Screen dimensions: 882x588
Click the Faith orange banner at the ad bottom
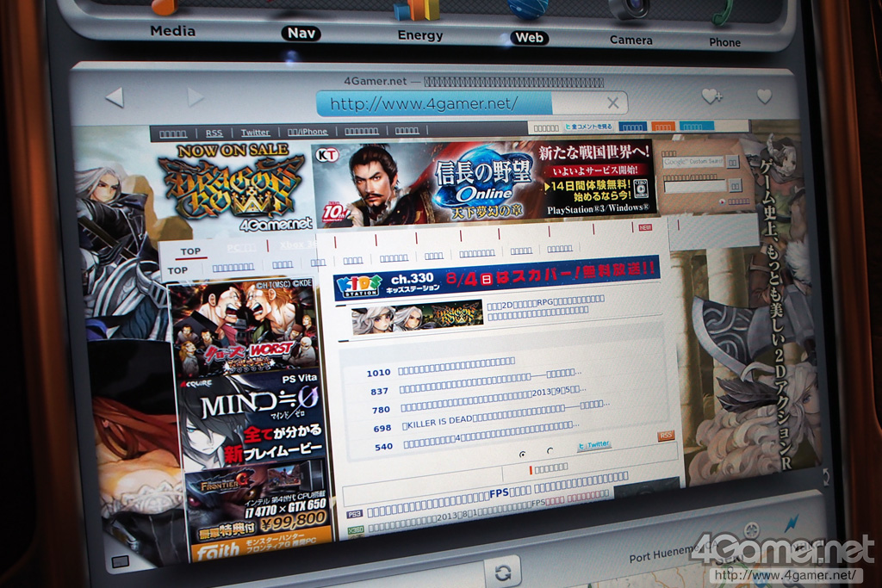(x=260, y=543)
